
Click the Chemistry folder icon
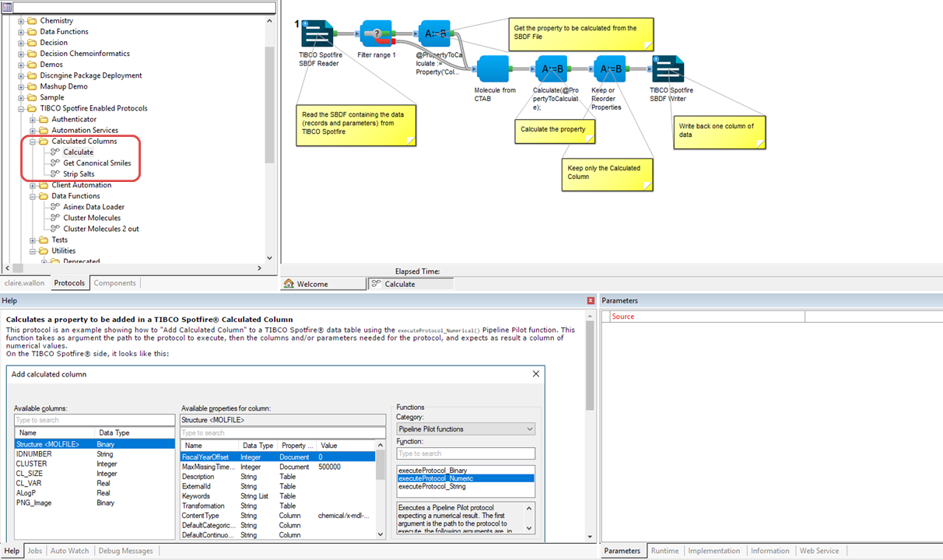(x=32, y=21)
